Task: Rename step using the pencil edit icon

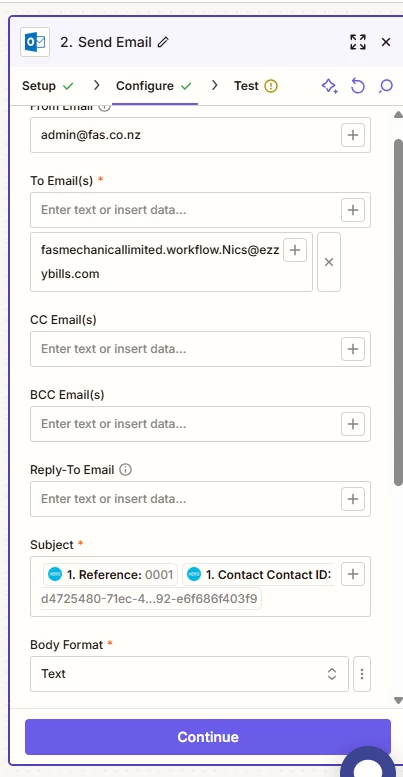Action: click(163, 43)
